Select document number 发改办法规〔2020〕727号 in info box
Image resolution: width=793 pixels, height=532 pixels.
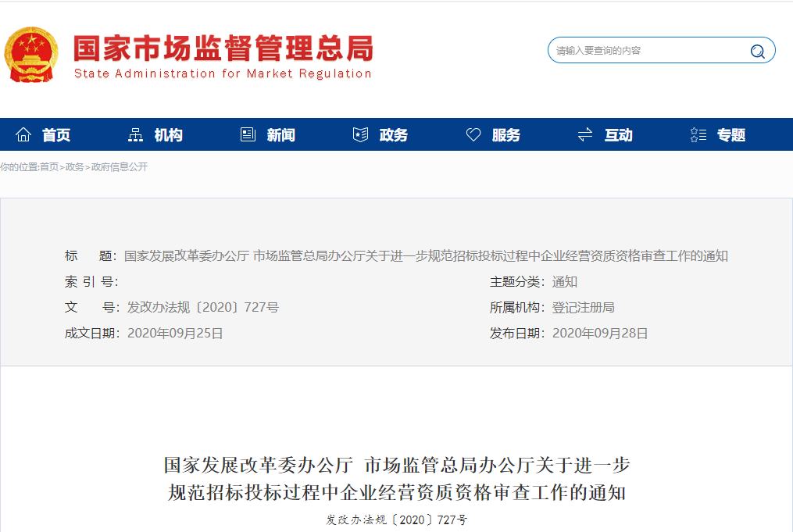click(x=203, y=308)
